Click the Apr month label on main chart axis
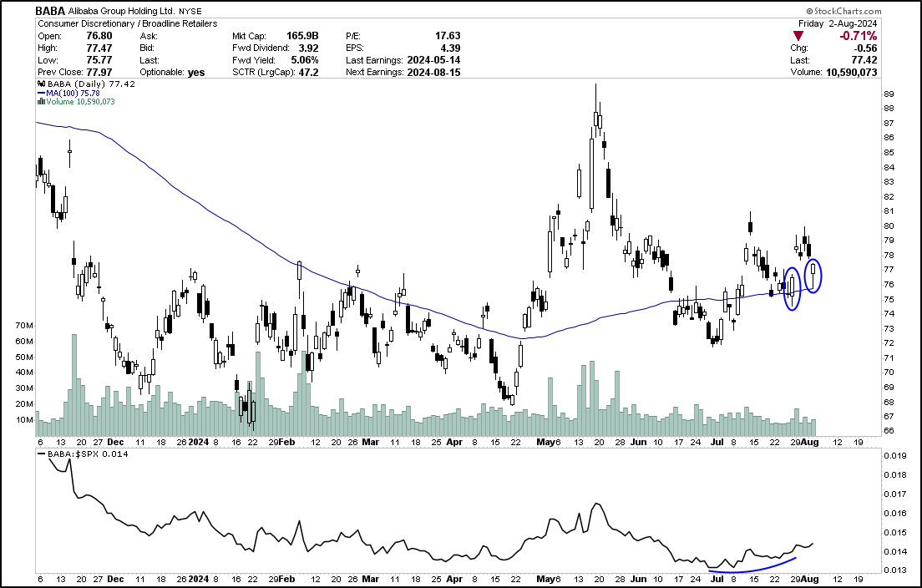The height and width of the screenshot is (588, 922). (x=454, y=442)
